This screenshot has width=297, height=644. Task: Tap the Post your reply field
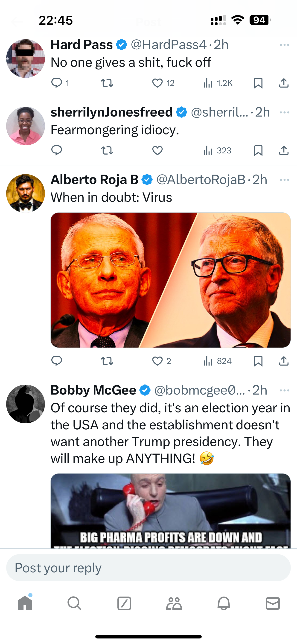148,568
